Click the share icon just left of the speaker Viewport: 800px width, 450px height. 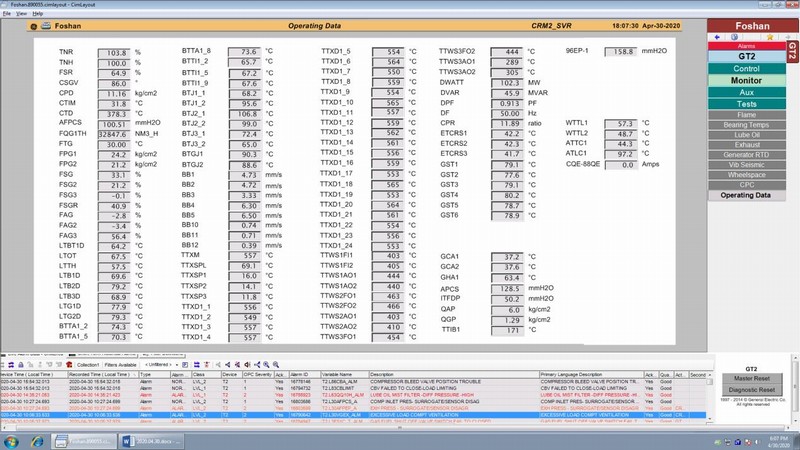coord(237,365)
